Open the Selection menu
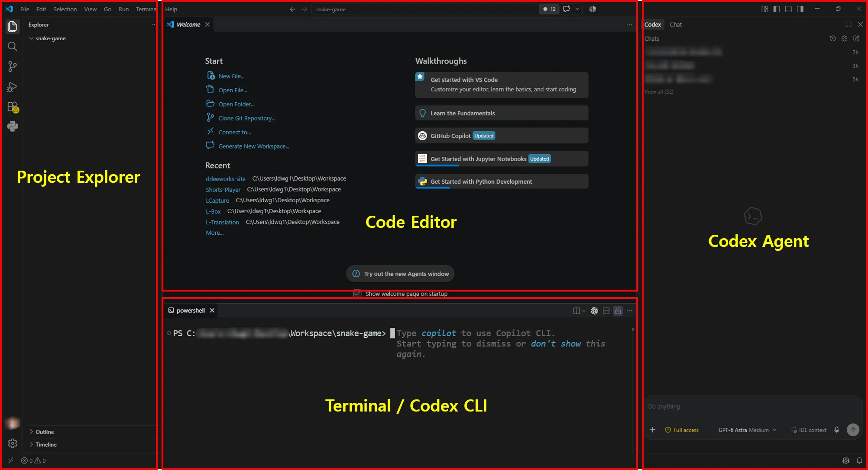 [65, 9]
